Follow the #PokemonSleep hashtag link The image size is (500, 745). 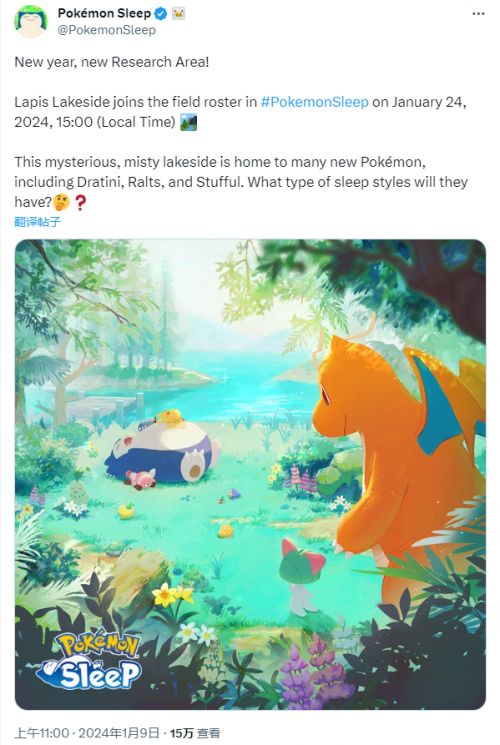pos(314,102)
